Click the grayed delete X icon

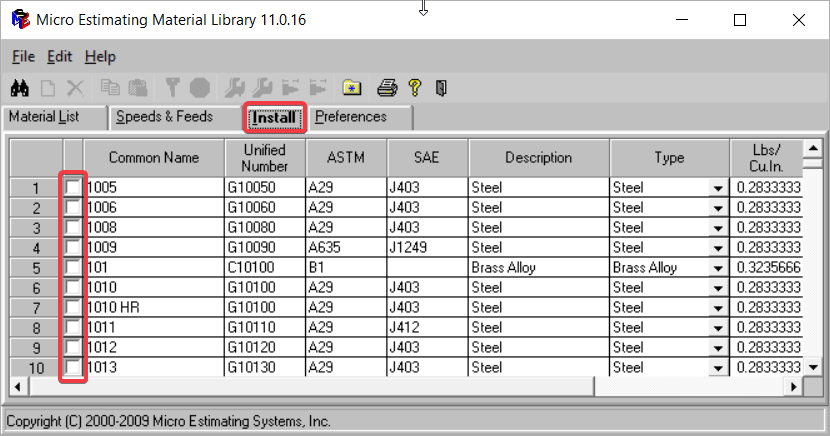75,88
